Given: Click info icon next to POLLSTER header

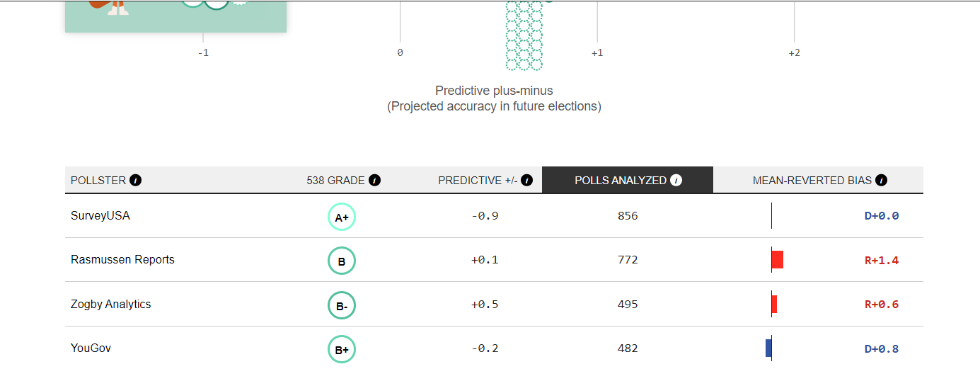Looking at the screenshot, I should [x=136, y=181].
